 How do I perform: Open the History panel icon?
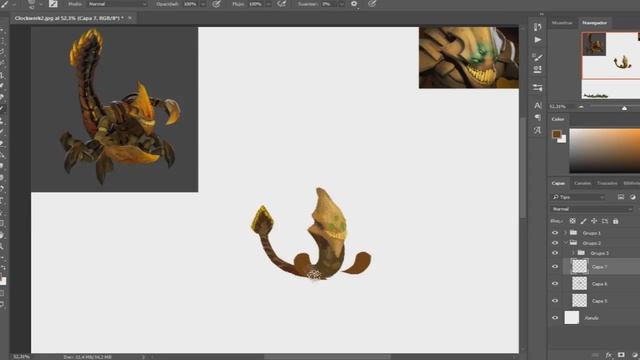(538, 27)
